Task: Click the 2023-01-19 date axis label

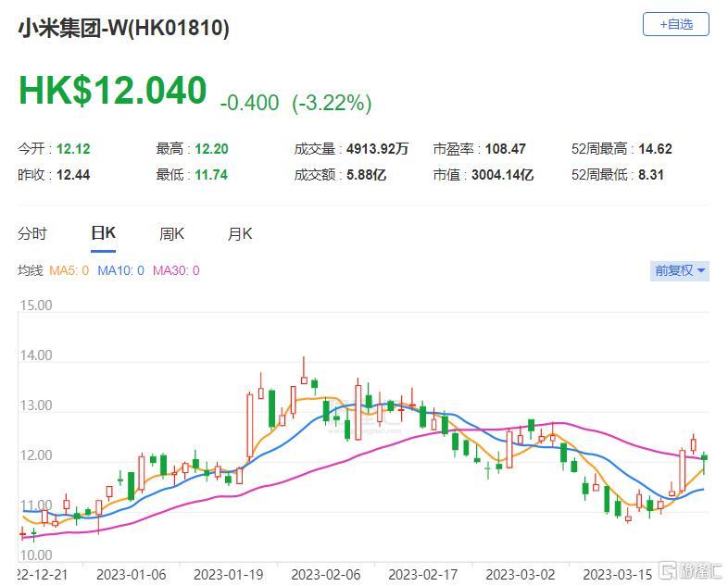Action: 229,575
